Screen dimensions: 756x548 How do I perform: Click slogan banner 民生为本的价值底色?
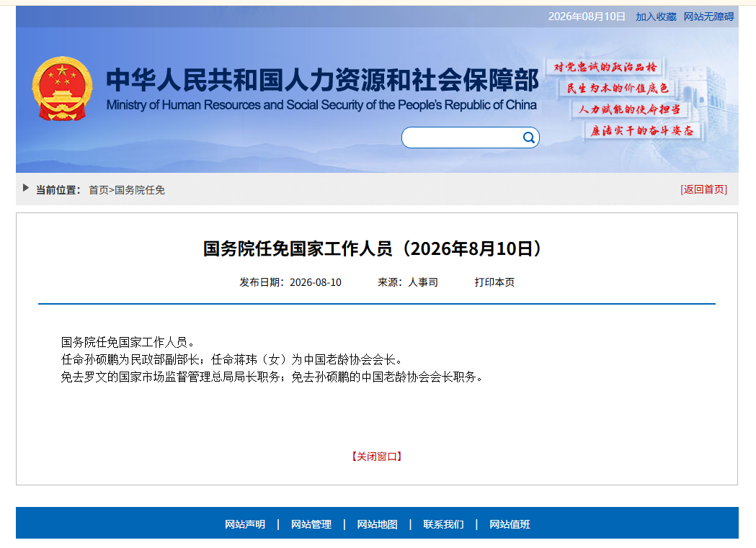(x=618, y=88)
